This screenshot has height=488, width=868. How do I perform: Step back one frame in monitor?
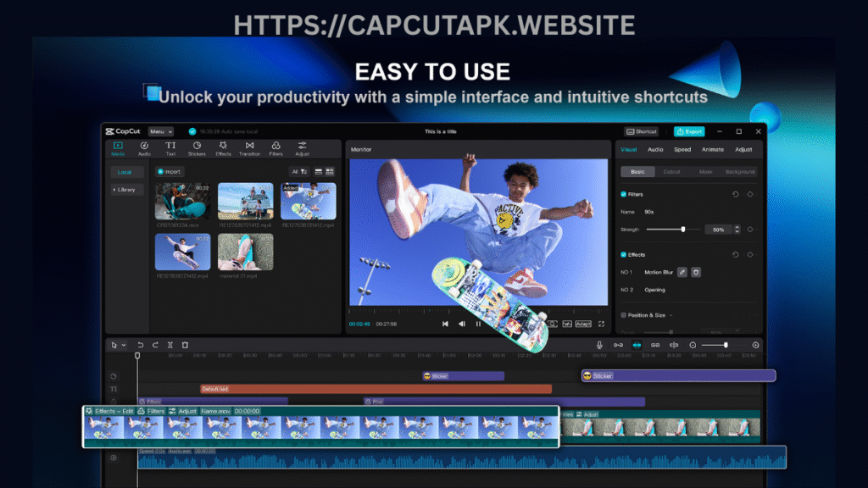pyautogui.click(x=462, y=324)
